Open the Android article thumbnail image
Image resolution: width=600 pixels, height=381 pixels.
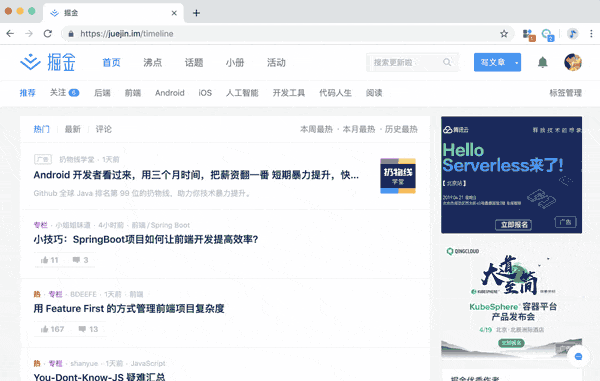click(x=398, y=176)
